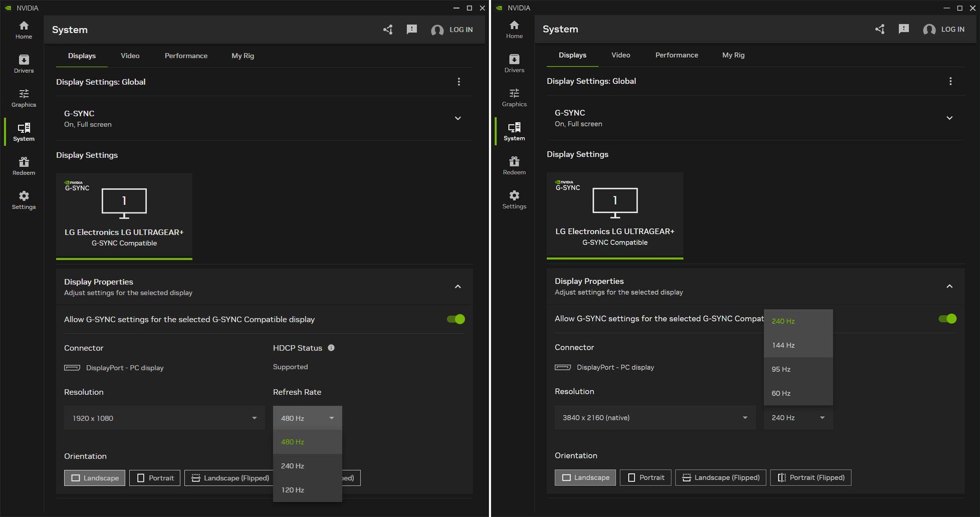
Task: Open Graphics in the right window sidebar
Action: 514,97
